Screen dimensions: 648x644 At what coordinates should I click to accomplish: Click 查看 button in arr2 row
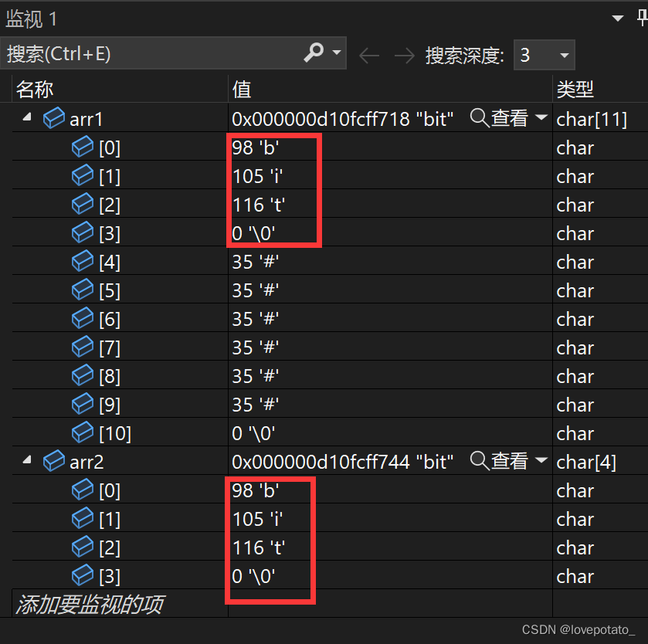click(x=509, y=460)
